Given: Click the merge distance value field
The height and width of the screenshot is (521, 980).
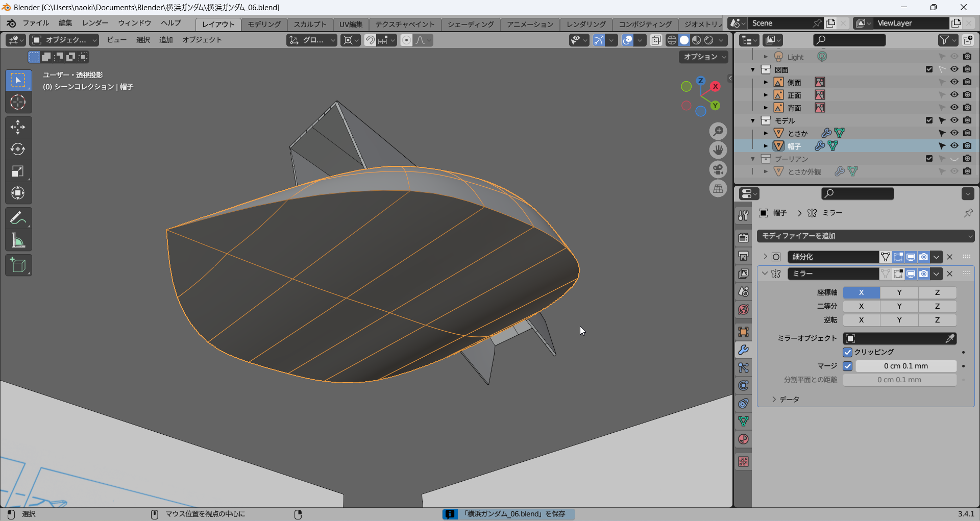Looking at the screenshot, I should [x=905, y=366].
